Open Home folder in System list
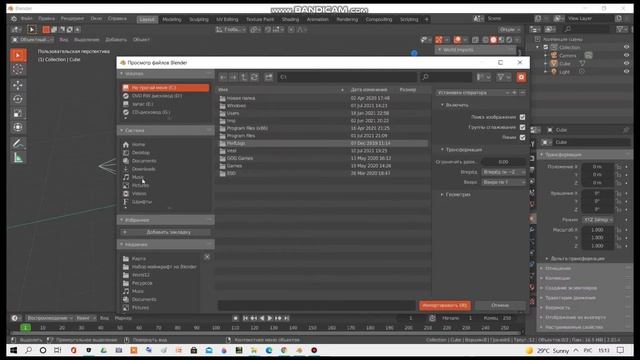The height and width of the screenshot is (360, 640). pos(138,144)
